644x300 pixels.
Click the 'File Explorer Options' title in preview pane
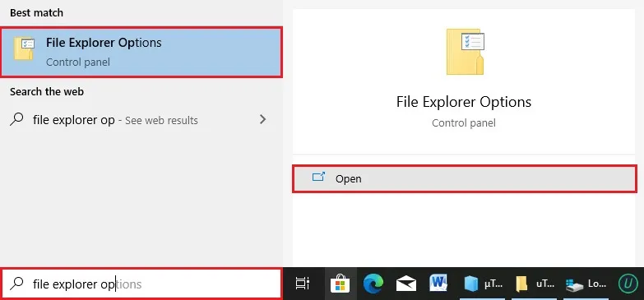464,102
